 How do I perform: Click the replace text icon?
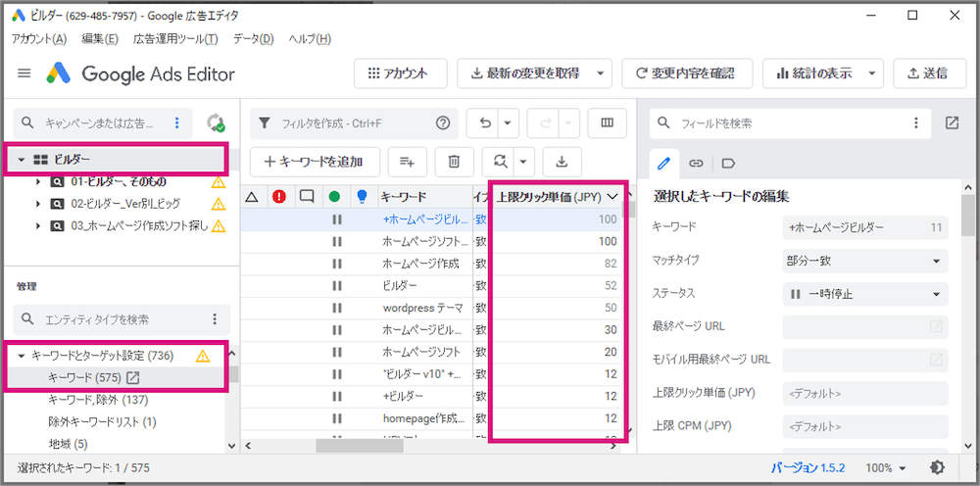[500, 162]
